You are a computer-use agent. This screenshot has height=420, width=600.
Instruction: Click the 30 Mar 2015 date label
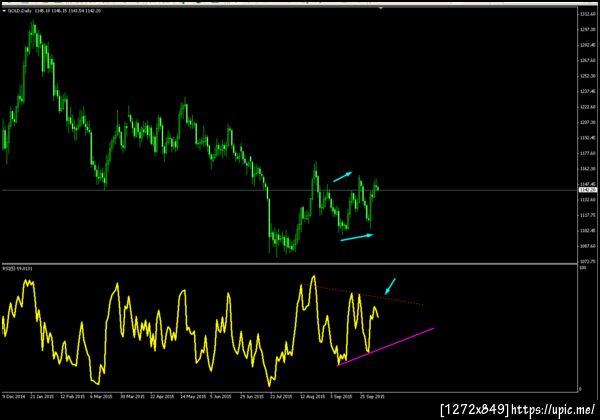(x=132, y=397)
